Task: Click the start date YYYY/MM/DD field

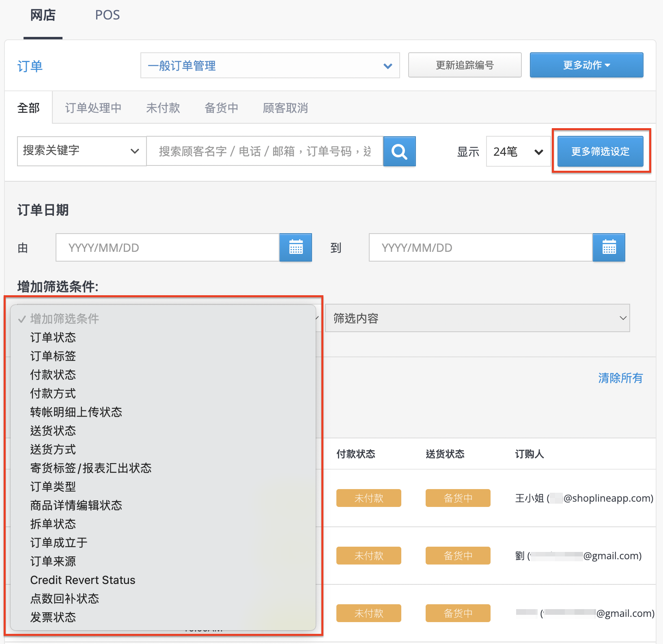Action: [x=168, y=247]
